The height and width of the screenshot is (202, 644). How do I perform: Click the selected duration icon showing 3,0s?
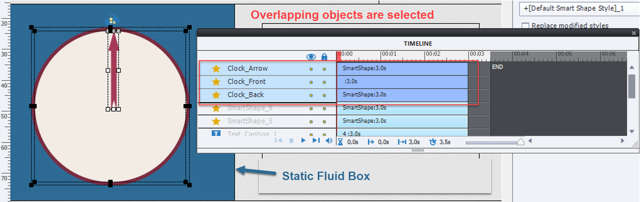[x=401, y=142]
